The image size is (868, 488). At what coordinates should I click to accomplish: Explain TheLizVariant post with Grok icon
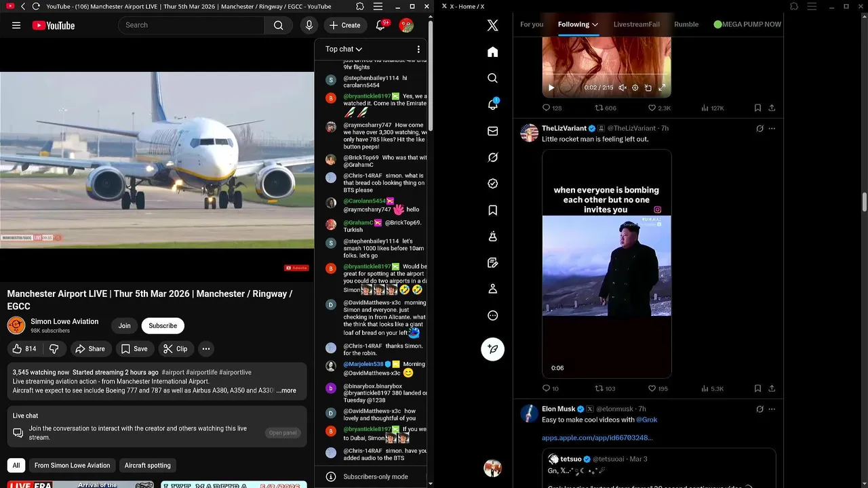click(x=759, y=128)
